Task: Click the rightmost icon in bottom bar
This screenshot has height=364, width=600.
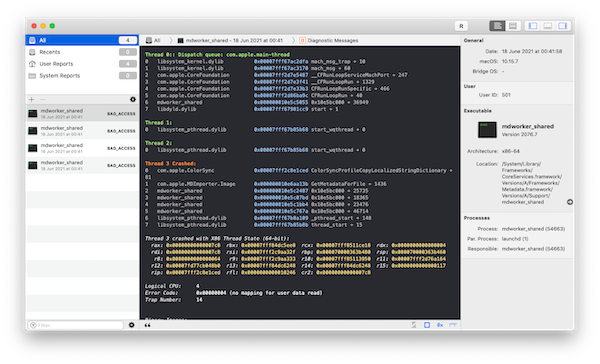Action: pos(453,325)
